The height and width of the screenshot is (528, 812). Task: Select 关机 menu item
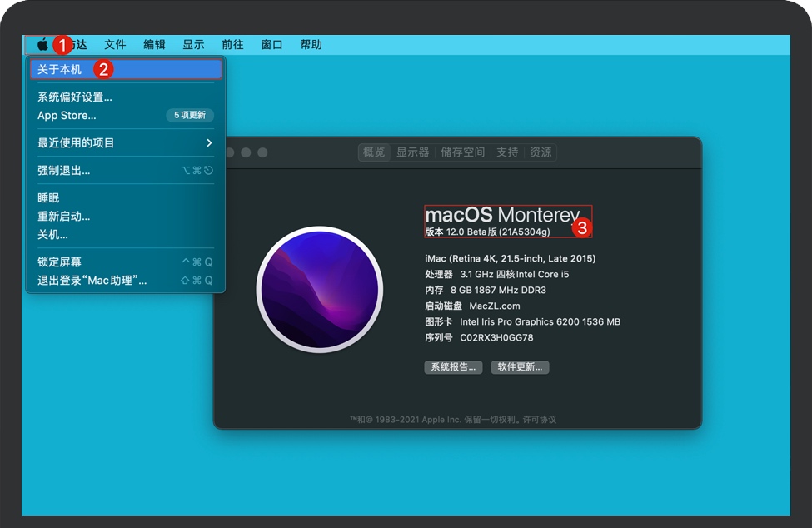click(52, 235)
